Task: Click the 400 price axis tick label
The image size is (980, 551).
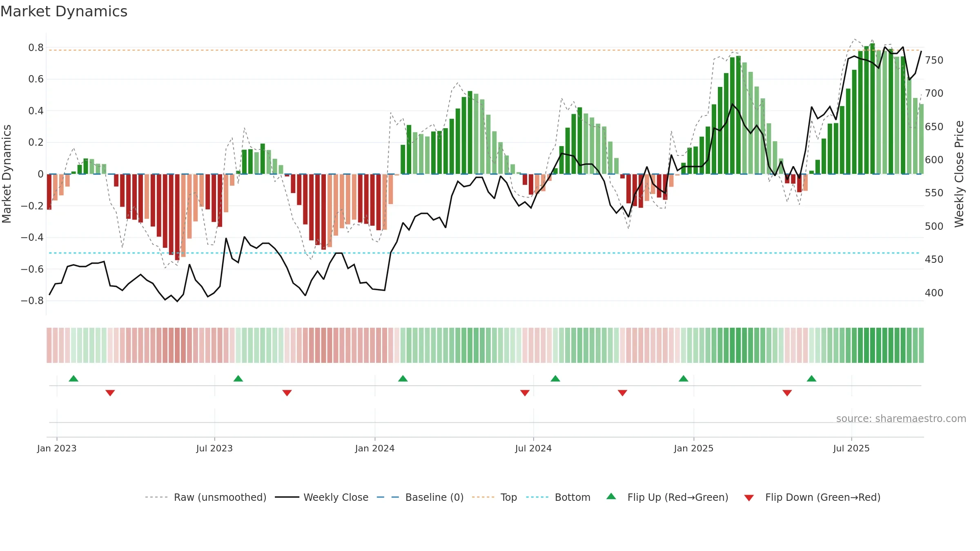Action: (x=934, y=293)
